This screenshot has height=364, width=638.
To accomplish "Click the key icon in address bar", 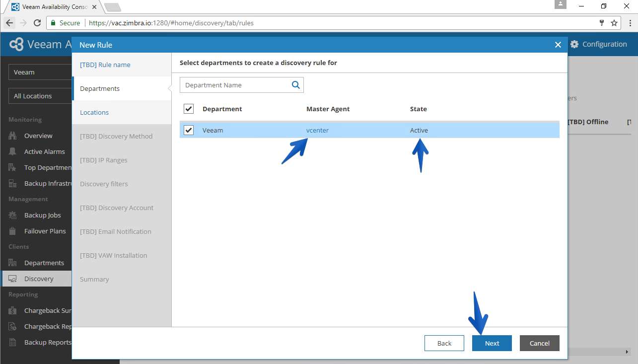I will 602,23.
